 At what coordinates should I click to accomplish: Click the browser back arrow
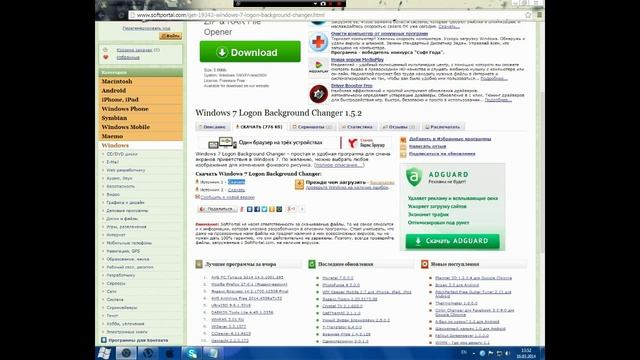101,15
